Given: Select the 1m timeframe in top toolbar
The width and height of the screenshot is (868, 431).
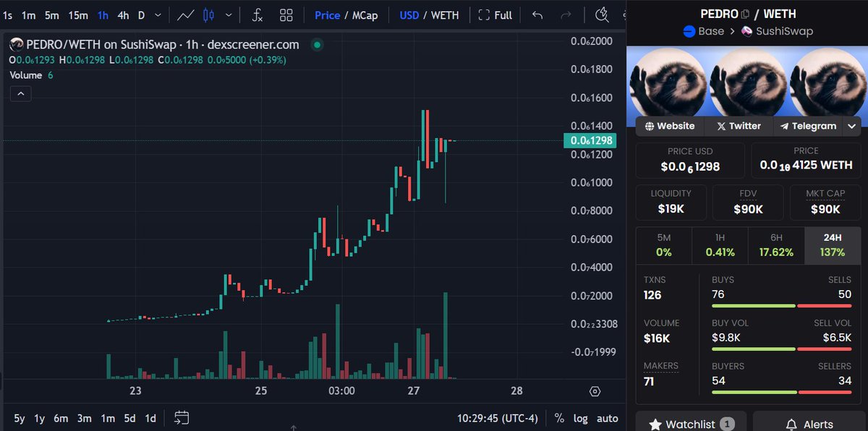Looking at the screenshot, I should tap(29, 14).
